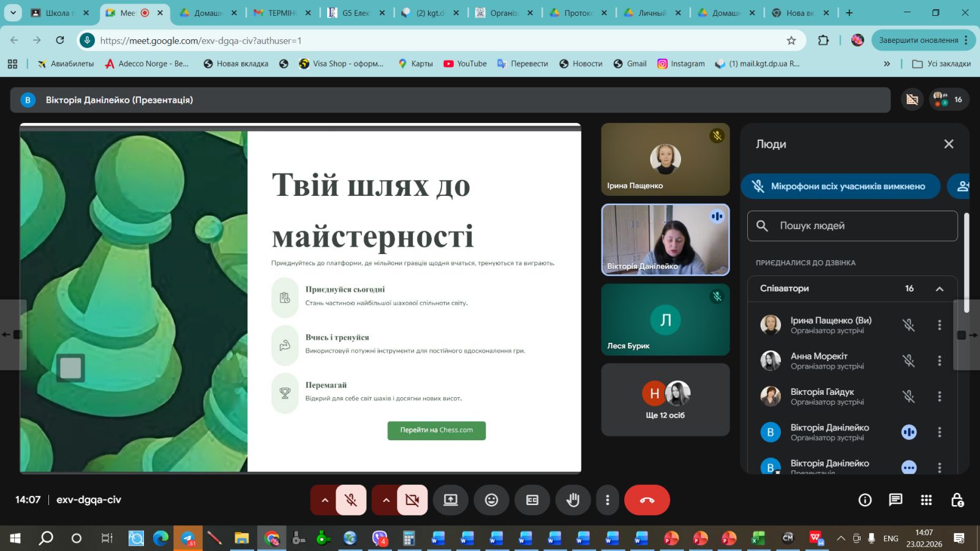Open the activities grid icon
The image size is (980, 551).
click(x=926, y=500)
